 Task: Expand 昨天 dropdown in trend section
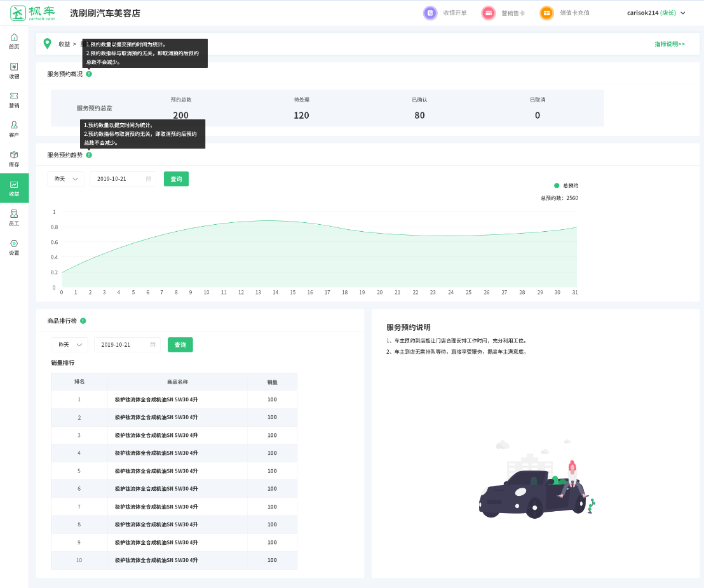tap(65, 179)
